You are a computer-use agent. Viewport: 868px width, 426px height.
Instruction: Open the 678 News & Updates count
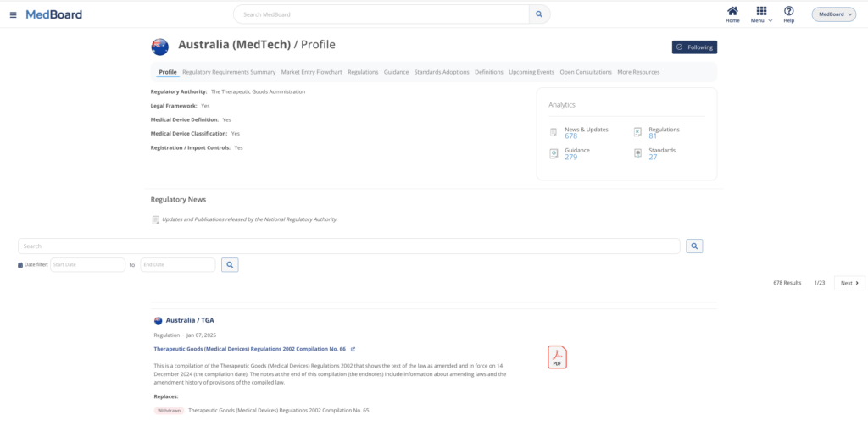[x=570, y=136]
